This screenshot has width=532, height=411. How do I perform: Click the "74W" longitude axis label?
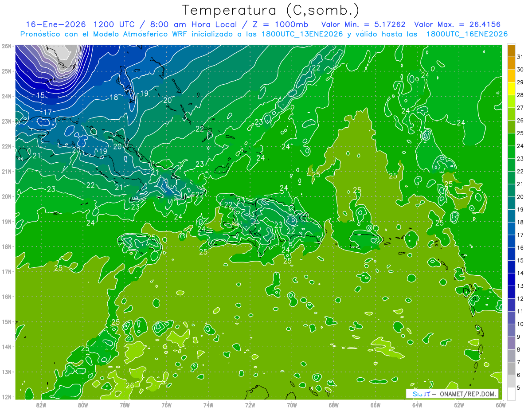(x=208, y=405)
